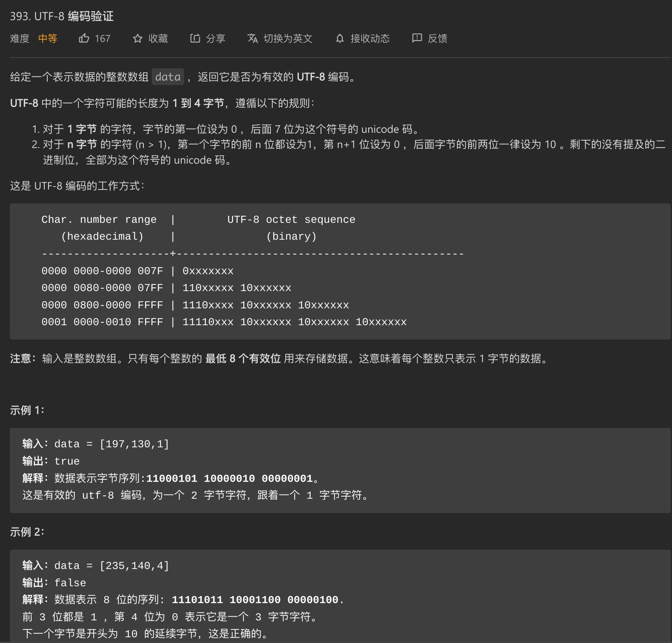Click the (hexadecimal) table subheader
Screen dimensions: 672x643
pyautogui.click(x=102, y=236)
